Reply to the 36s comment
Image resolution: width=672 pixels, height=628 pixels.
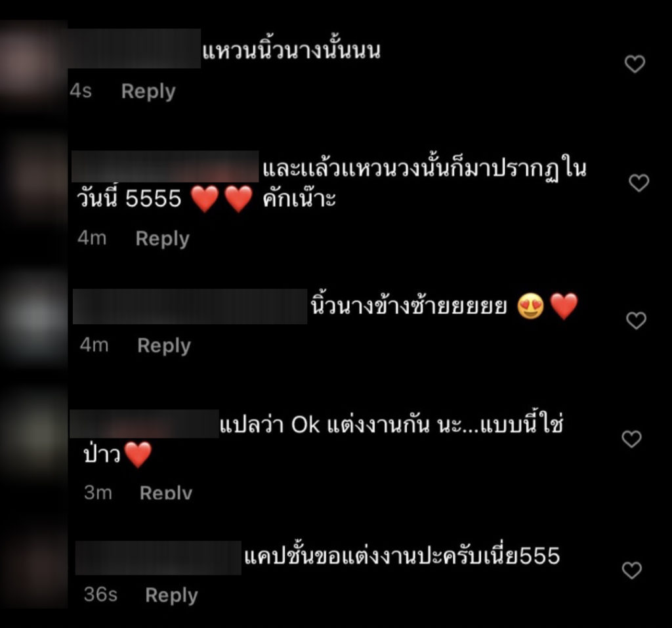tap(171, 595)
